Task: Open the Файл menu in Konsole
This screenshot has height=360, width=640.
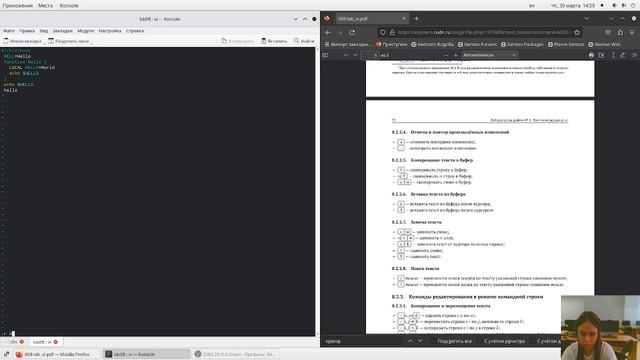Action: (9, 31)
